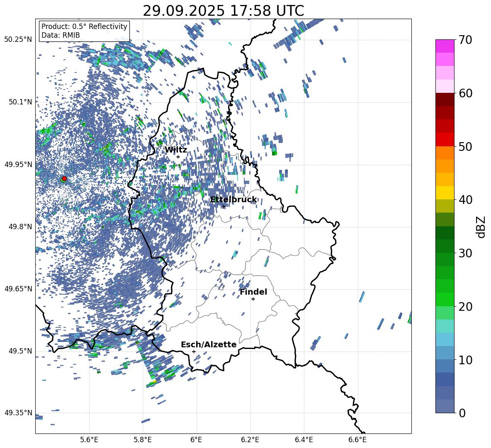Click the 50 tick on the colorbar
The image size is (491, 448).
465,146
